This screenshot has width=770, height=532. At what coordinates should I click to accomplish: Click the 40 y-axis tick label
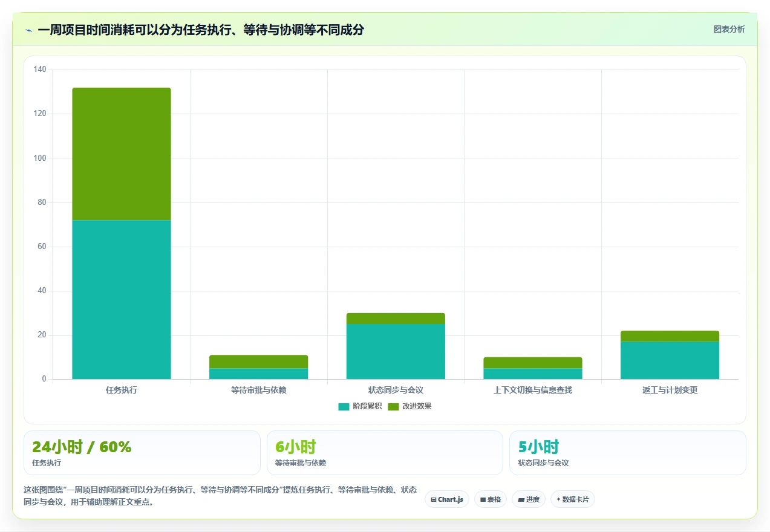(42, 291)
